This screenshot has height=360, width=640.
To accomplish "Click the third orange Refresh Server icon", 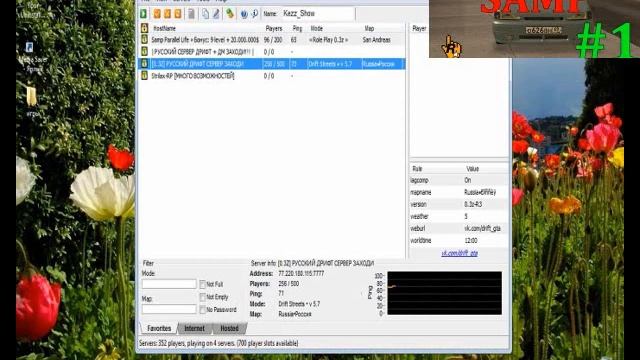I will (178, 13).
